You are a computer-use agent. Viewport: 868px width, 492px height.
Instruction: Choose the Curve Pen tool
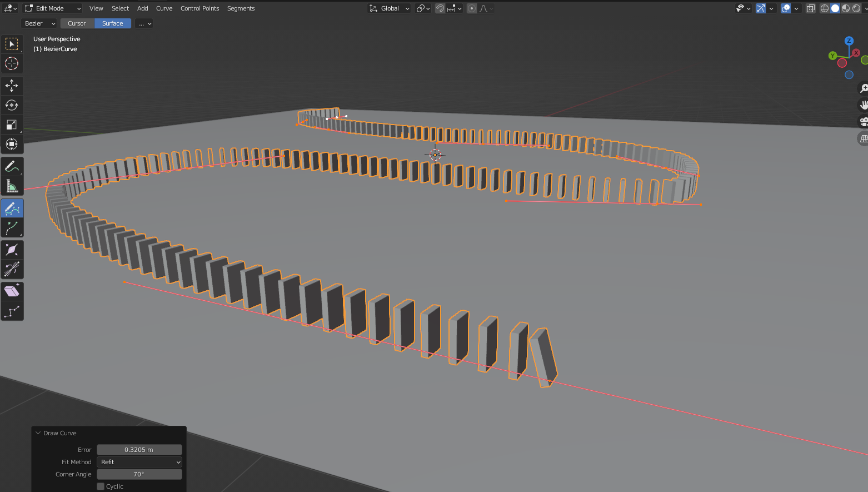click(x=12, y=228)
